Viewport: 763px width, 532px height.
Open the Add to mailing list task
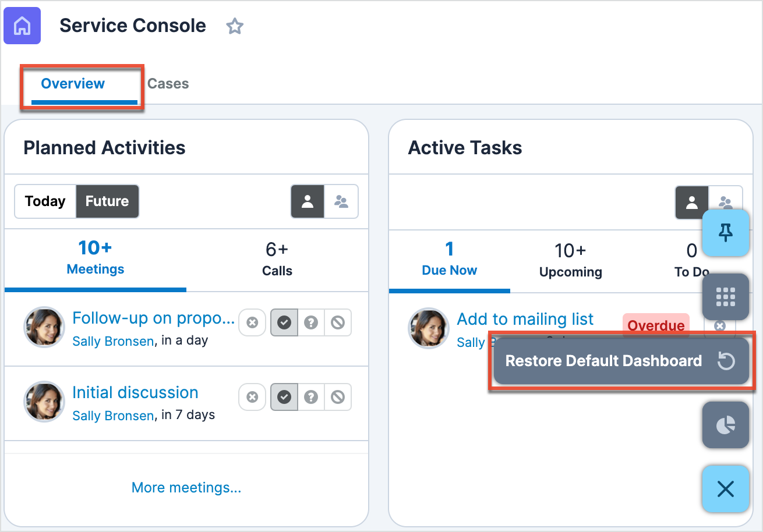(525, 319)
